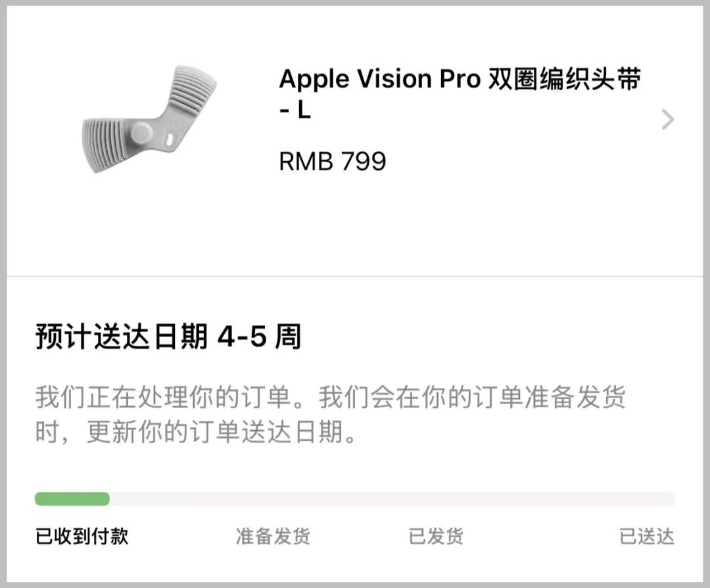Click the "4-5 周" delivery estimate
Screen dimensions: 710x588
click(259, 337)
